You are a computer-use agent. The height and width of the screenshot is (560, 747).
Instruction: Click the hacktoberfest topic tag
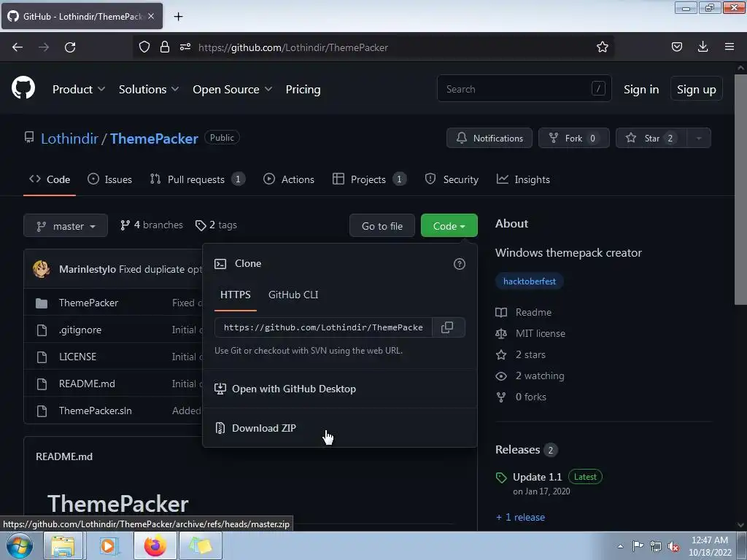(x=530, y=281)
